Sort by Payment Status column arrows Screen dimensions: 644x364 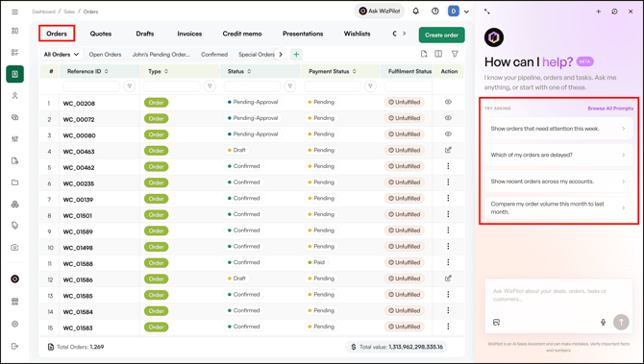(x=355, y=71)
